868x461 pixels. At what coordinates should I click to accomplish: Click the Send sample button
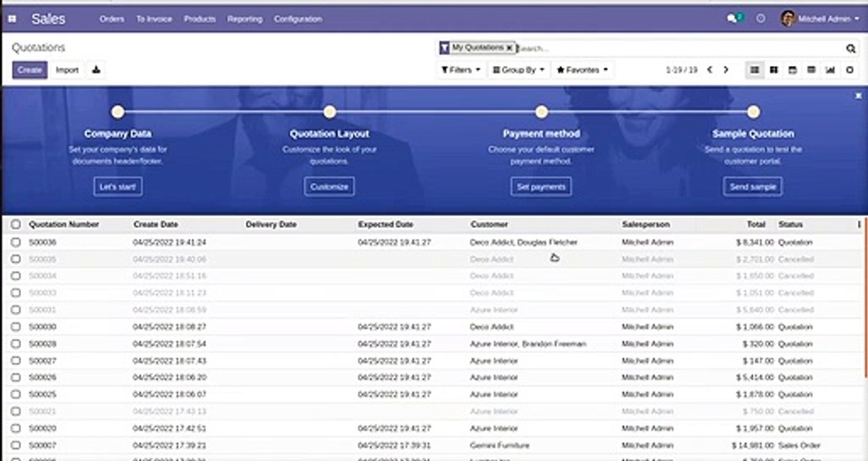pyautogui.click(x=753, y=187)
